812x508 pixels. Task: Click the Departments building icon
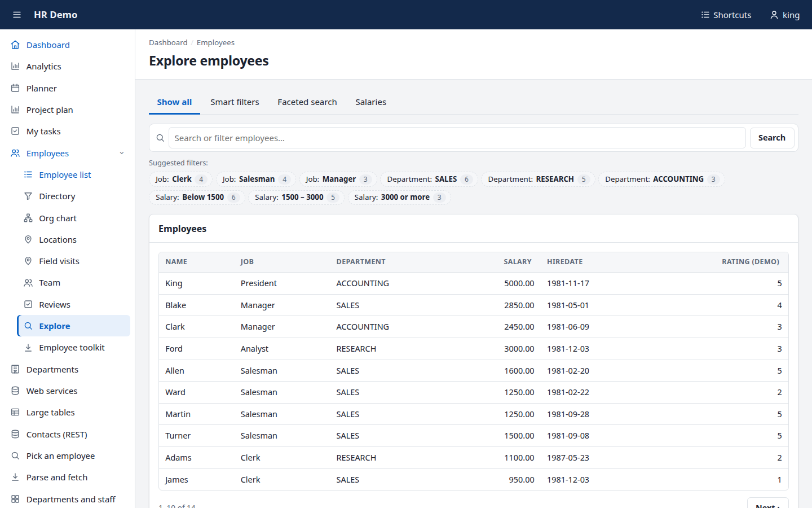(x=15, y=369)
